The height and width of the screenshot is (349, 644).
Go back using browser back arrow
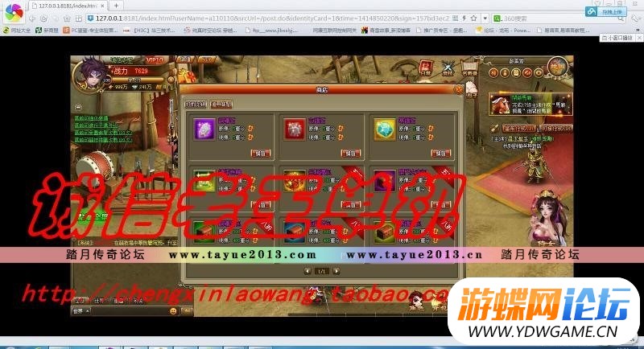(x=32, y=18)
